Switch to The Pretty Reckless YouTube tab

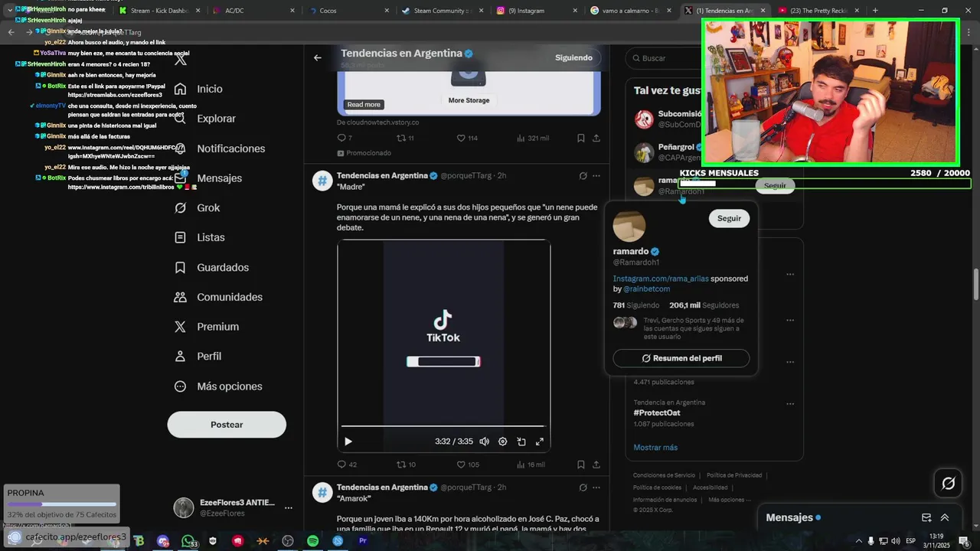click(817, 11)
